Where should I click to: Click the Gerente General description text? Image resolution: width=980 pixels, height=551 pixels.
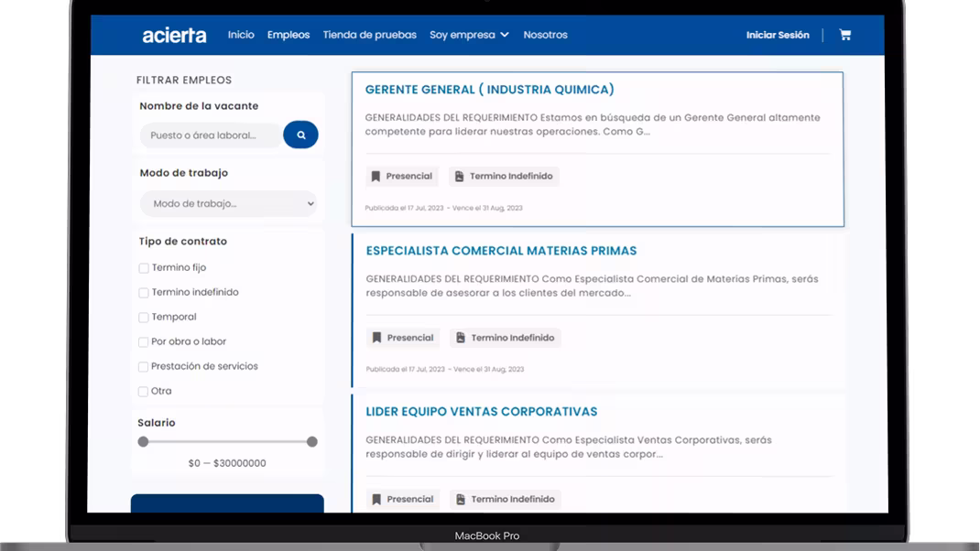coord(593,124)
